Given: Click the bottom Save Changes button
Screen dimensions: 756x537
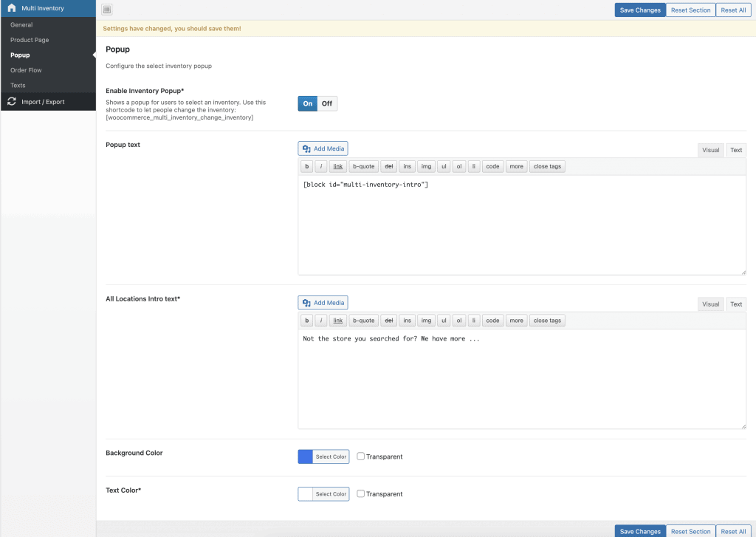Looking at the screenshot, I should pyautogui.click(x=640, y=531).
